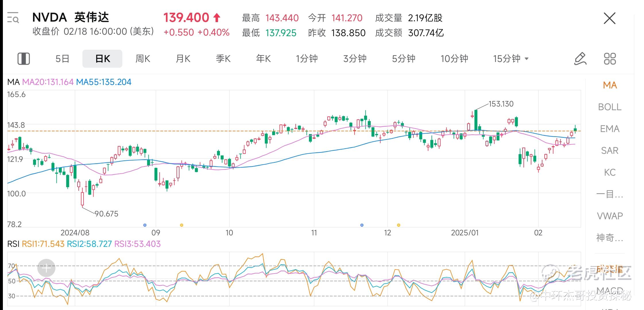644x310 pixels.
Task: Tap the gray plus circle on RSI chart
Action: pyautogui.click(x=46, y=268)
